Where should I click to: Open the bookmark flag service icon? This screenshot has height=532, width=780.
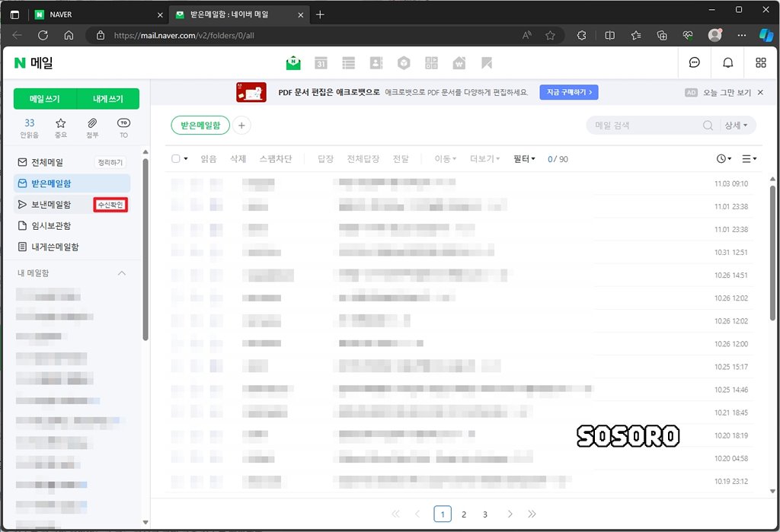click(x=487, y=62)
